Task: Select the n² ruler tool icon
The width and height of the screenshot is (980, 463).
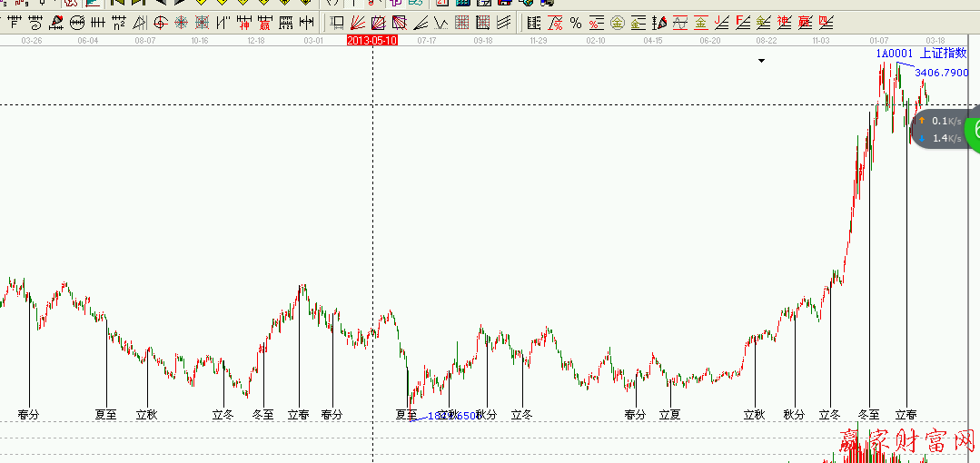Action: pyautogui.click(x=119, y=23)
